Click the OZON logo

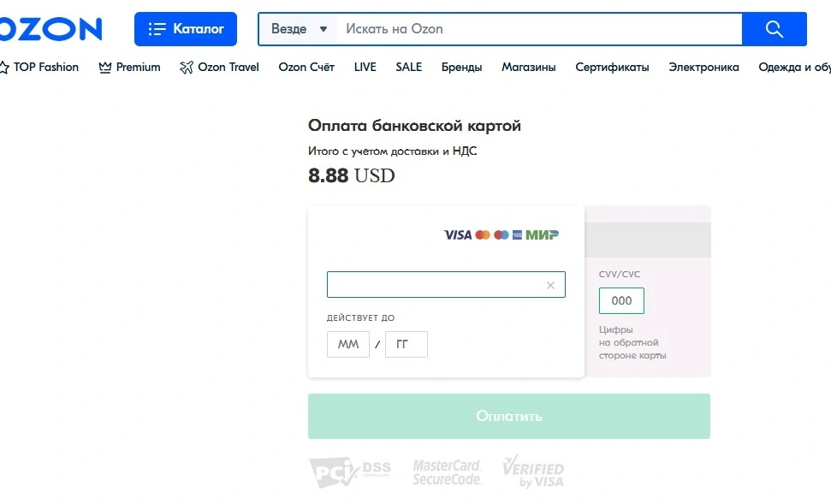tap(50, 28)
